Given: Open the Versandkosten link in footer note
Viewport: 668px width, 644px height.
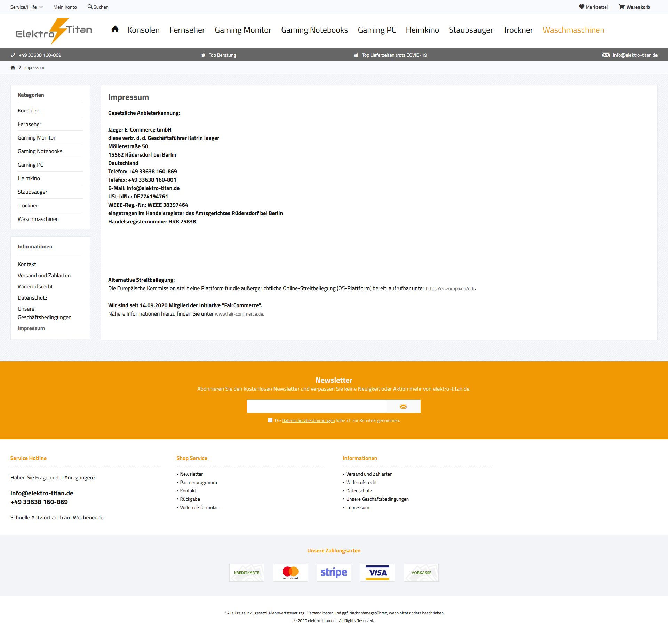Looking at the screenshot, I should coord(320,613).
